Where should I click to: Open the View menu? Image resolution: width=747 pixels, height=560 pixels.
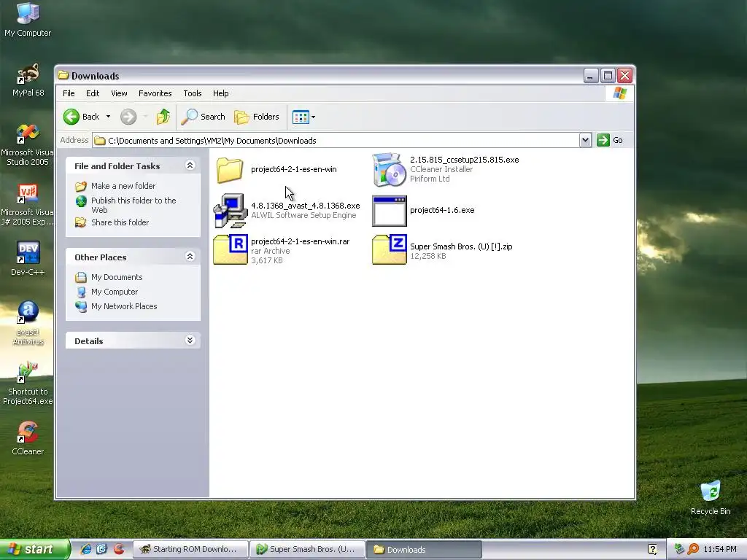119,93
